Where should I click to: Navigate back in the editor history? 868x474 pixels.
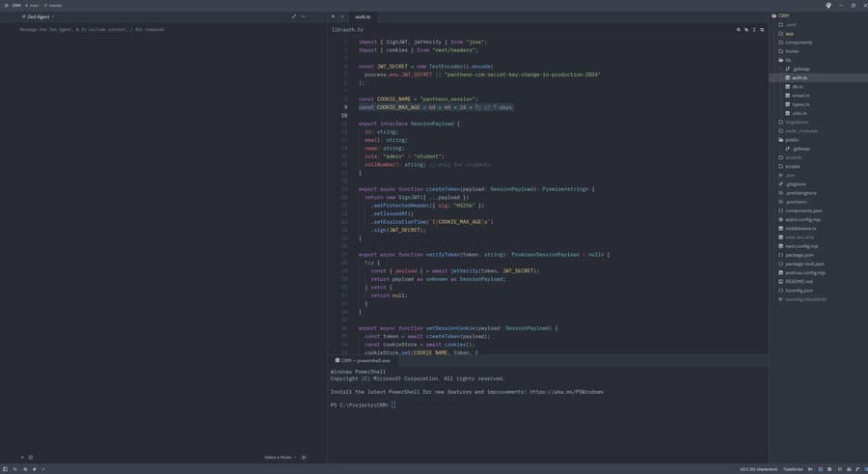[333, 16]
